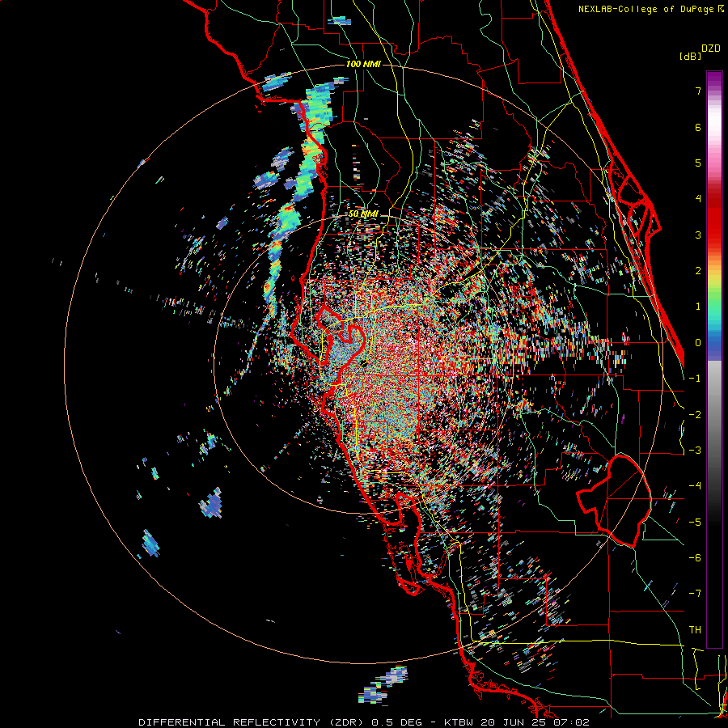Select the -6 value on the color scale
Image resolution: width=728 pixels, height=728 pixels.
[695, 558]
